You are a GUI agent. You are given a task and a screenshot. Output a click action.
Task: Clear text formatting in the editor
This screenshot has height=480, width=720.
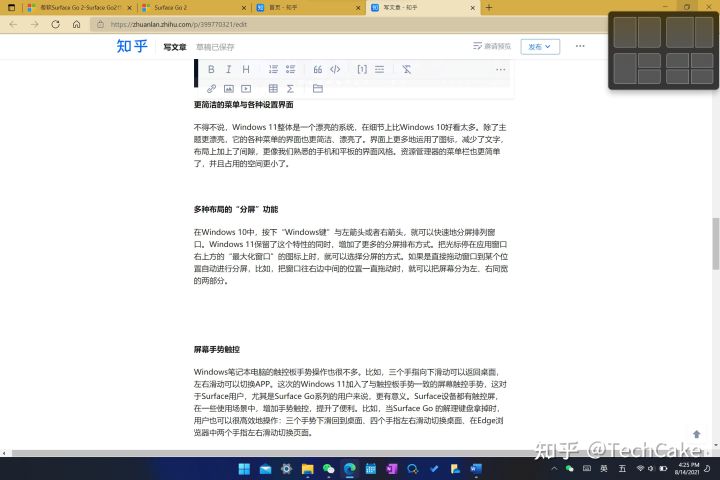coord(406,69)
